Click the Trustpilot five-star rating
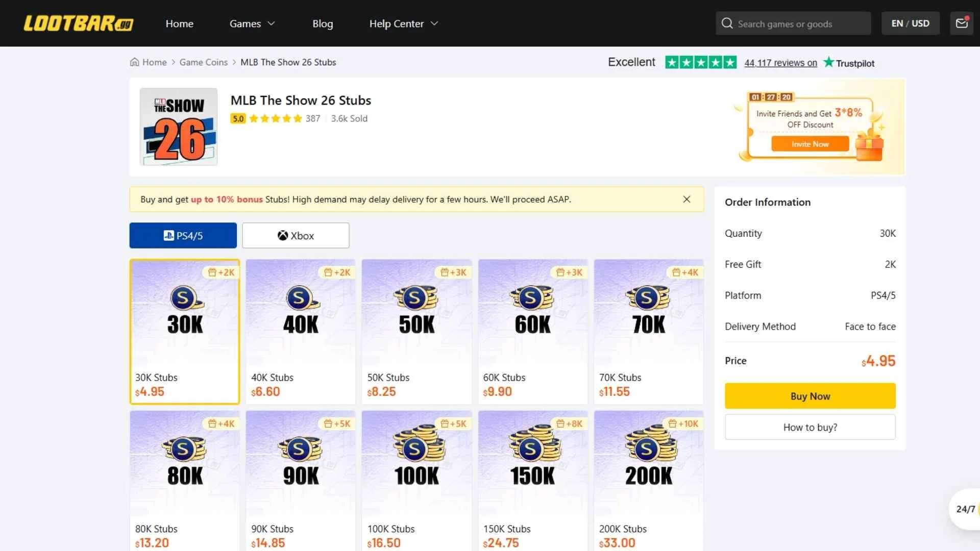 tap(701, 62)
